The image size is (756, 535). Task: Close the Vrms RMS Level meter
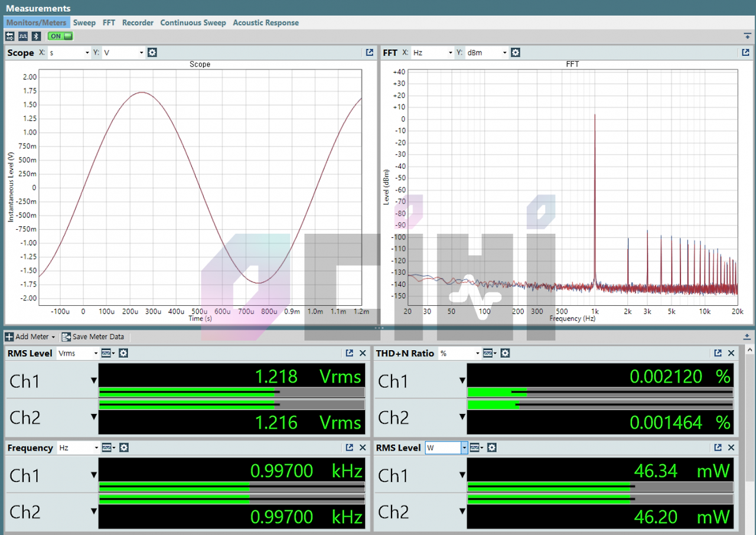(363, 353)
